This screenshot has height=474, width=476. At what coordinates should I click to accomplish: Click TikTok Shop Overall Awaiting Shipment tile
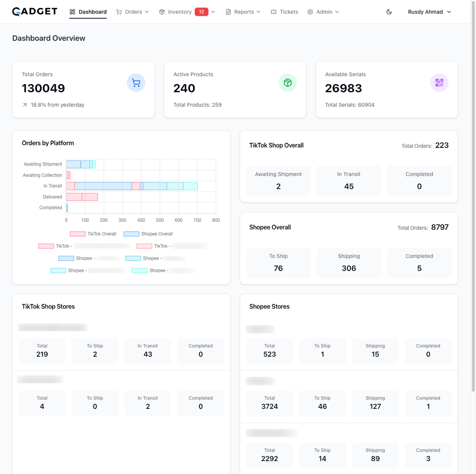tap(278, 181)
